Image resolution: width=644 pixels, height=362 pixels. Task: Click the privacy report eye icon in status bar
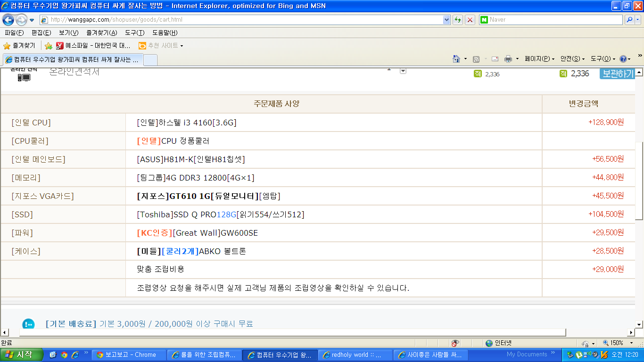(455, 343)
